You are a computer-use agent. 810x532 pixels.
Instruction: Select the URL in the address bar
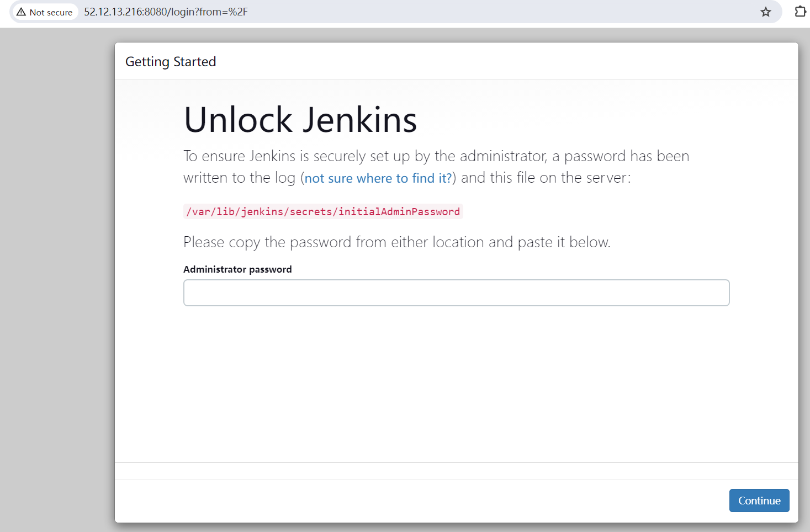[166, 12]
